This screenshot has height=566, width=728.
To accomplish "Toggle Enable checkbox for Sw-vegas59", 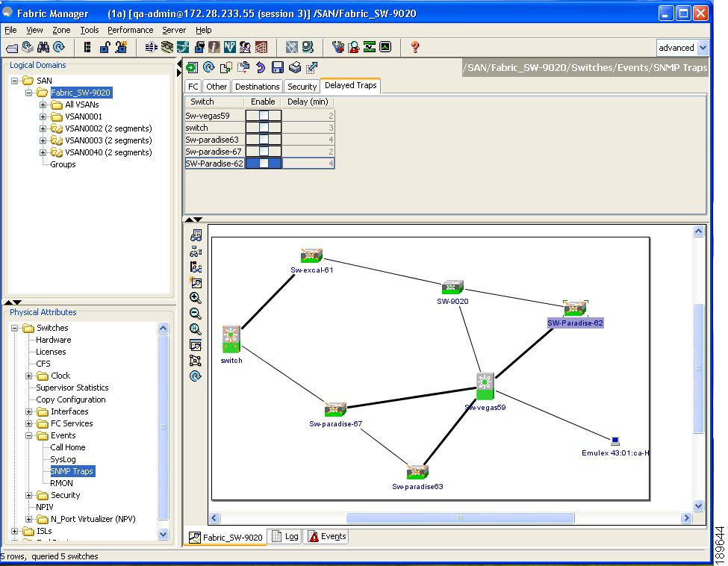I will 264,116.
